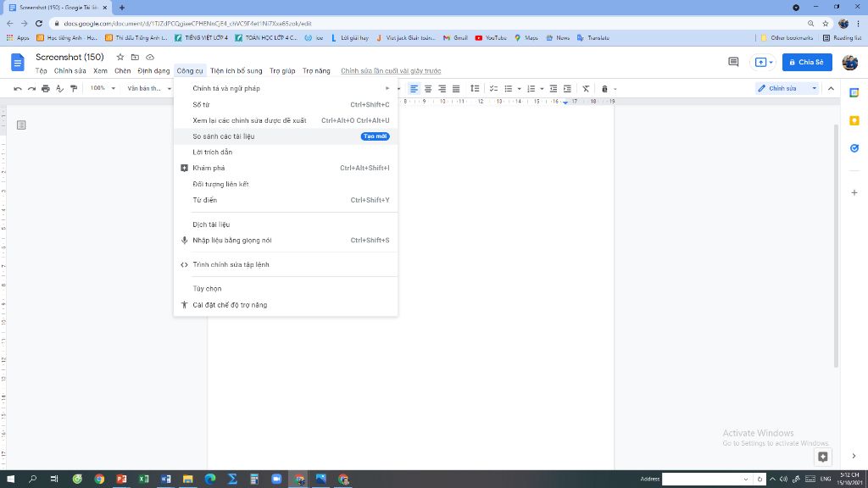Open the Chỉnh sửa editing mode dropdown

787,88
